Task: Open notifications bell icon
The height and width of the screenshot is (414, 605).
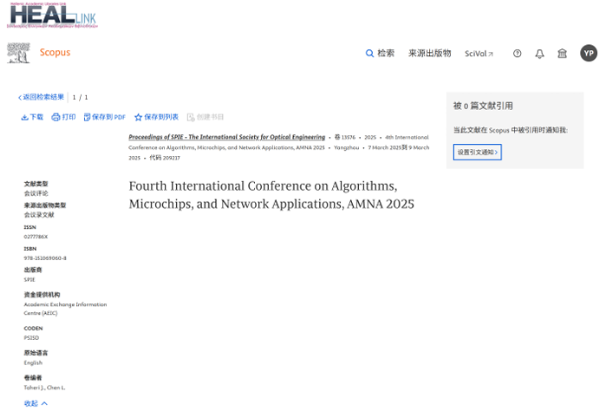Action: tap(540, 54)
